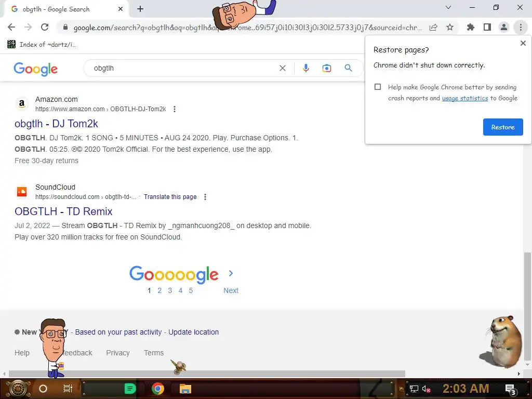532x399 pixels.
Task: Open the Privacy footer link
Action: coord(118,353)
